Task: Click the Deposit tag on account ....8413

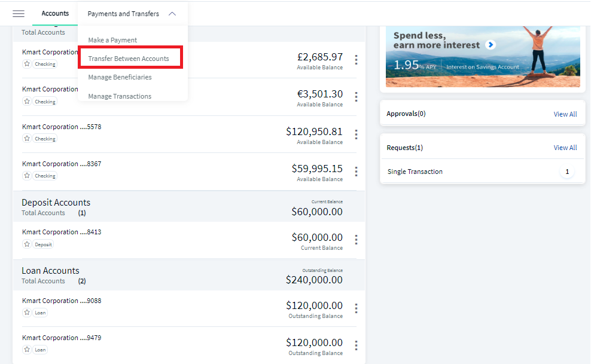Action: click(43, 245)
